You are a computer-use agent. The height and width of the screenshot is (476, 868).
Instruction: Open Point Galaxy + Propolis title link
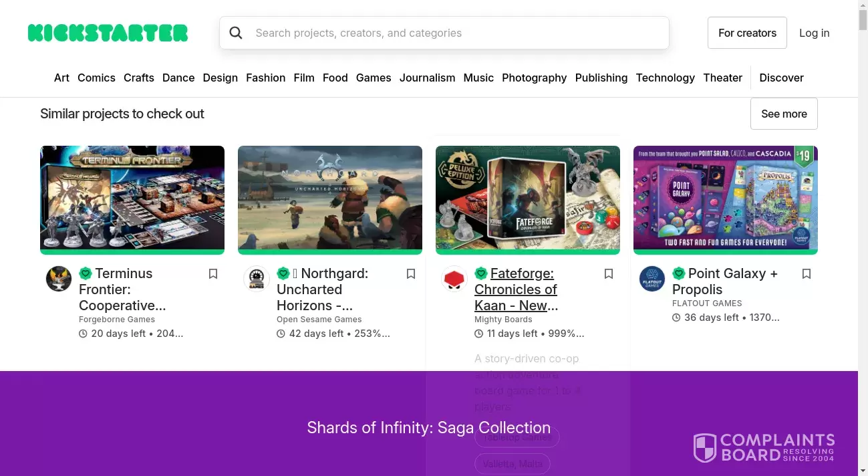pos(725,281)
